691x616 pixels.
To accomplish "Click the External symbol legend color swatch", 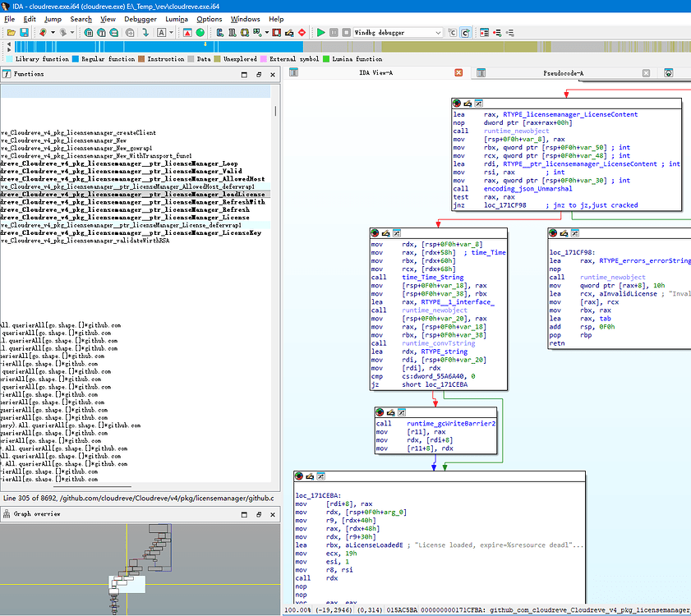I will pos(264,59).
